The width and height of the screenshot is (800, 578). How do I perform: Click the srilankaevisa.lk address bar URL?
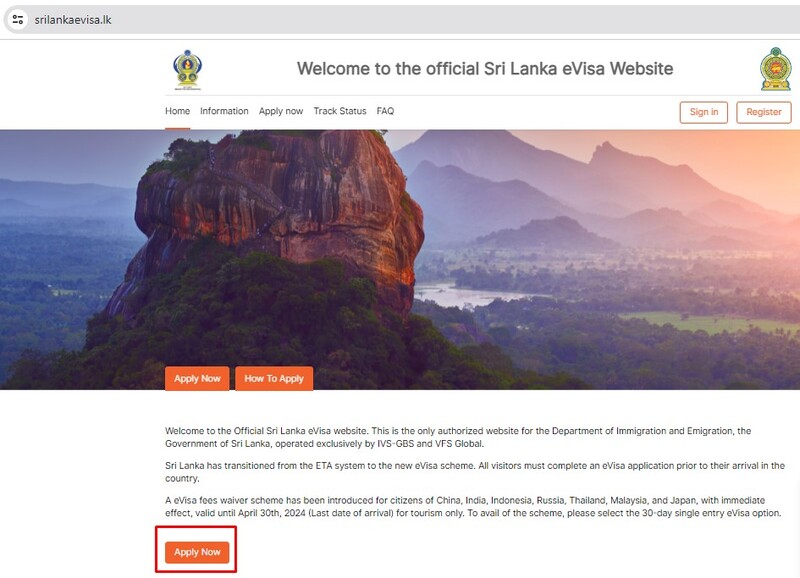click(x=73, y=20)
